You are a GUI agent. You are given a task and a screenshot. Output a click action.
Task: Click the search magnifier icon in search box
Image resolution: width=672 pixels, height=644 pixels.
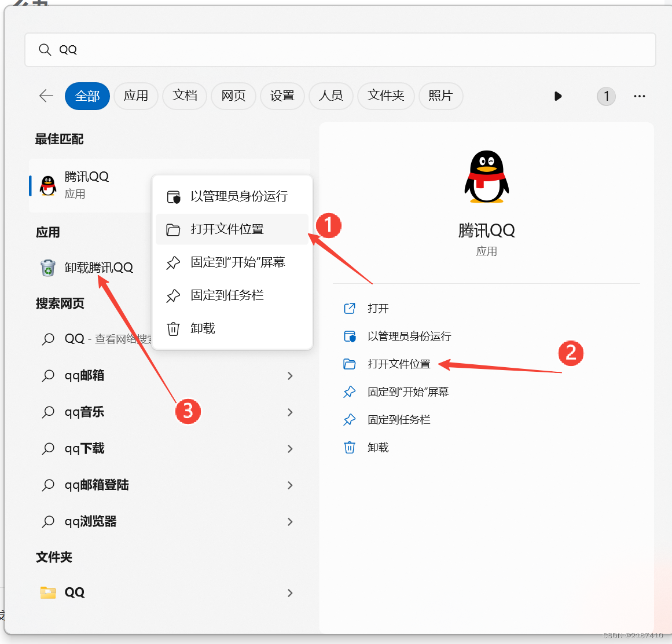[45, 50]
